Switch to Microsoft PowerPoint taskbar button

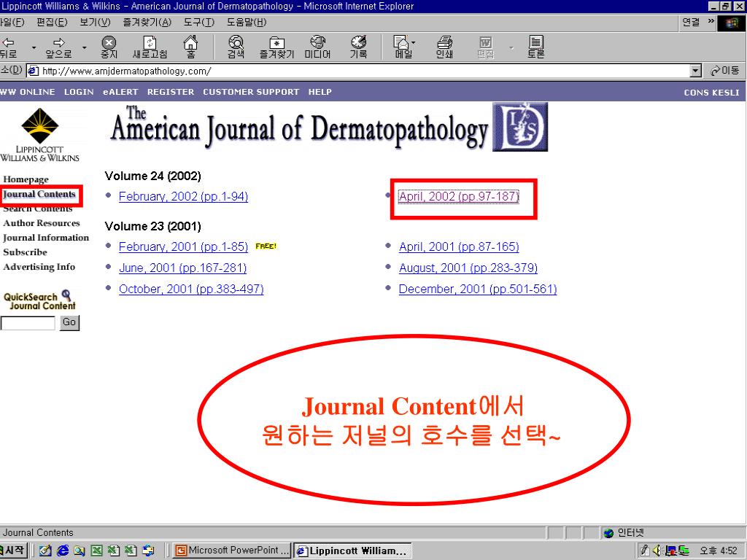pyautogui.click(x=233, y=551)
